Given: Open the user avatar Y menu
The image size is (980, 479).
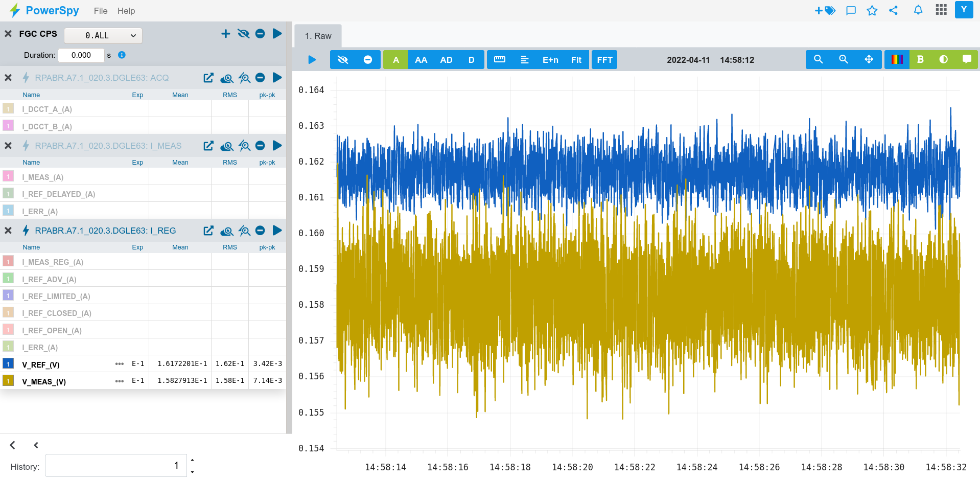Looking at the screenshot, I should [x=964, y=10].
